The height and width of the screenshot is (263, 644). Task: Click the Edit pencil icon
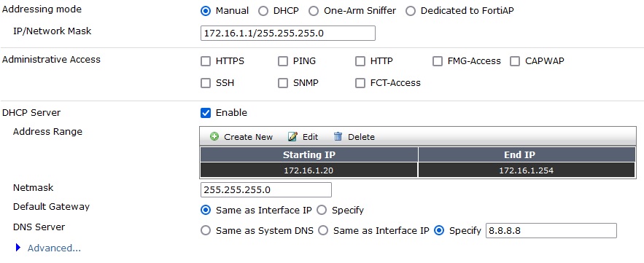(292, 137)
